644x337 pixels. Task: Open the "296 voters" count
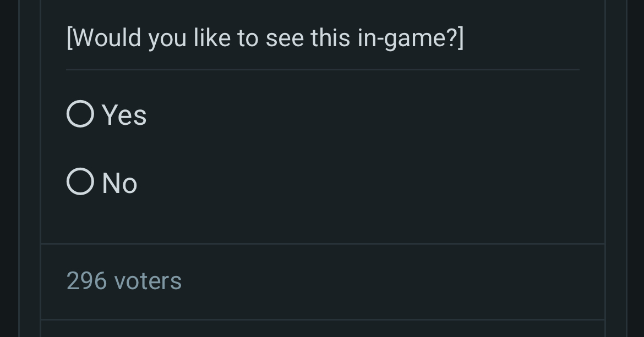(x=124, y=281)
